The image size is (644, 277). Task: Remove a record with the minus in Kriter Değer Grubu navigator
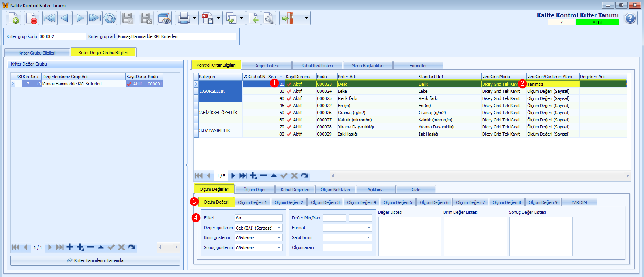pos(90,247)
